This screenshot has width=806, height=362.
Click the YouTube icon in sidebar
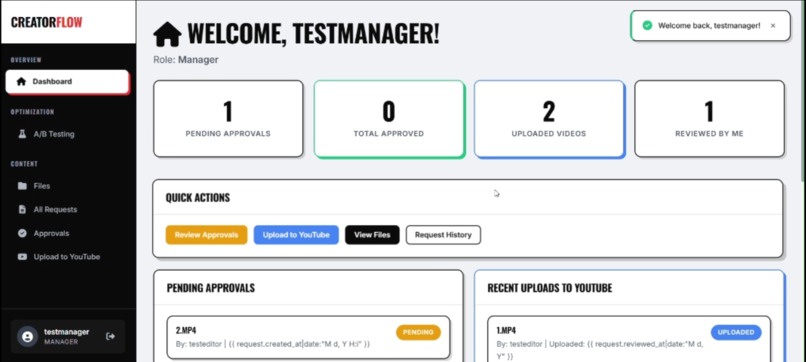[x=22, y=257]
